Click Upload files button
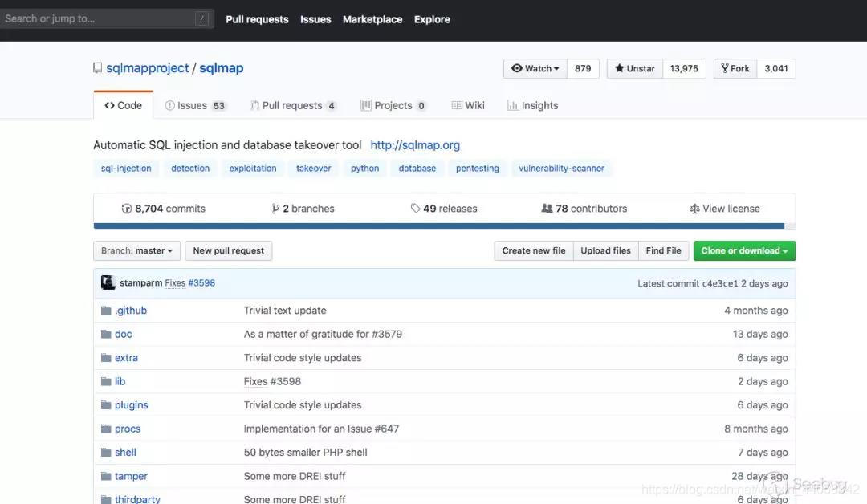Viewport: 867px width, 504px height. [x=605, y=251]
